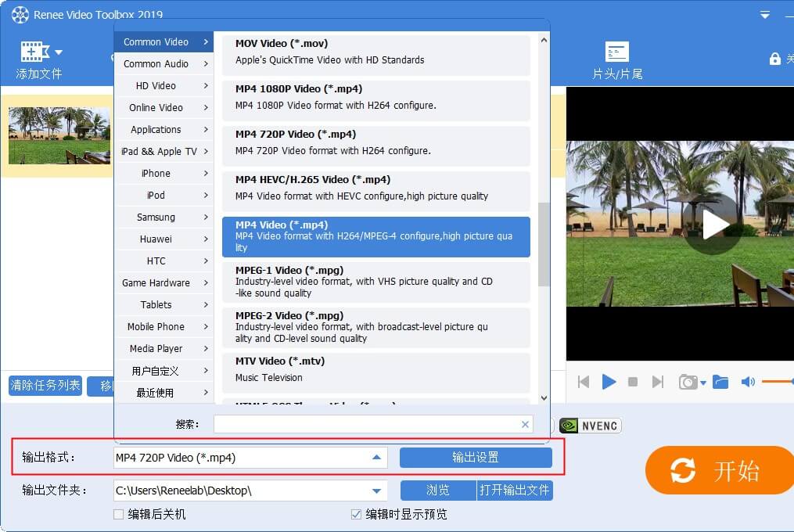
Task: Stop video playback
Action: point(633,382)
